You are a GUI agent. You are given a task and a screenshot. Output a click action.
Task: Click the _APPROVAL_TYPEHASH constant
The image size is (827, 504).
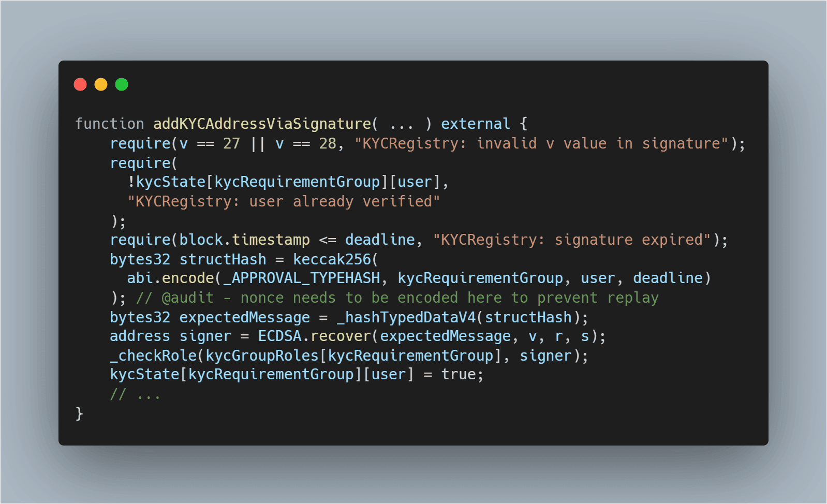(x=301, y=278)
